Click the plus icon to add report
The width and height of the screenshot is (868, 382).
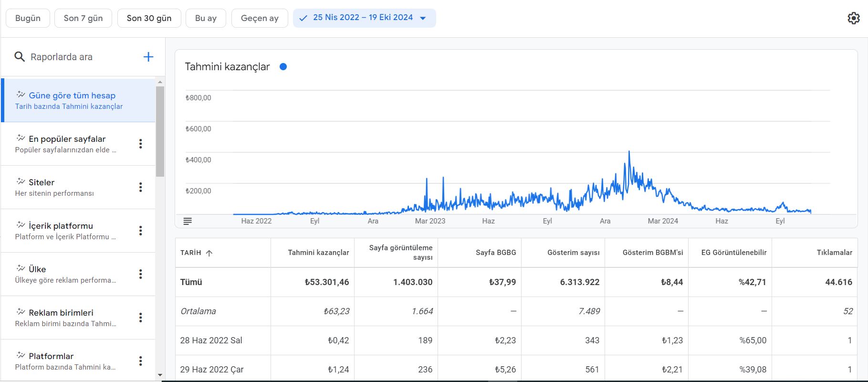coord(148,57)
